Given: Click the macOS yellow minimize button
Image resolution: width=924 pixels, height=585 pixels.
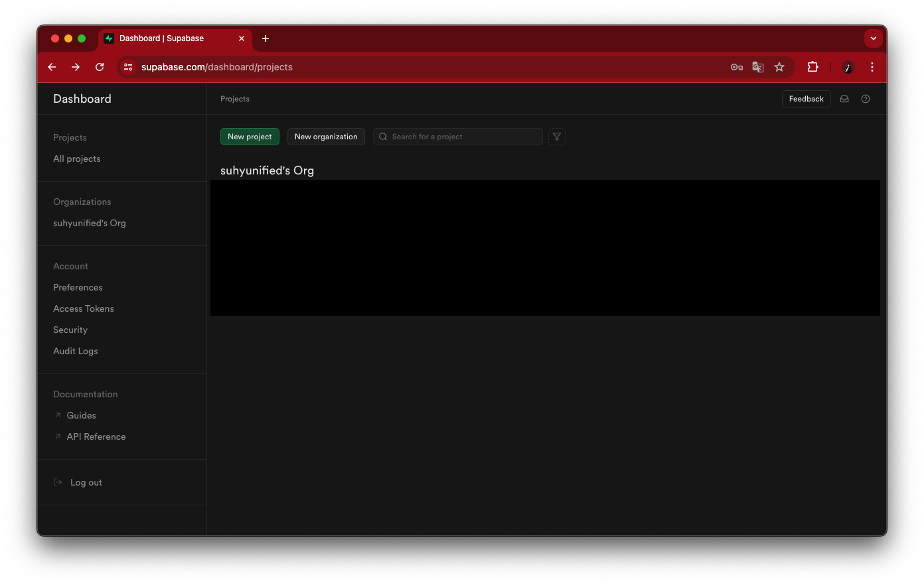Looking at the screenshot, I should click(x=68, y=38).
